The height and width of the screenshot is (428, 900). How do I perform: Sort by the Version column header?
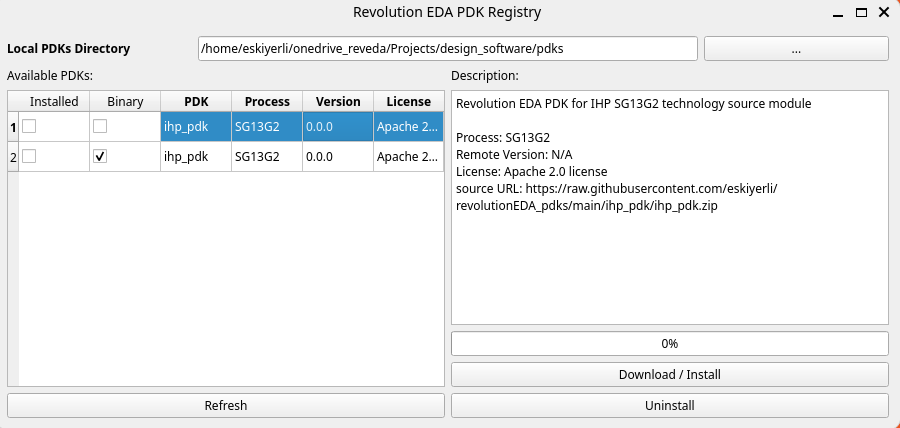tap(338, 102)
